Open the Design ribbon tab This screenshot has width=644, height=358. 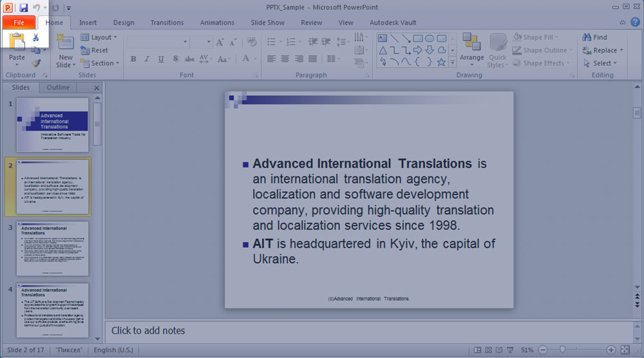tap(124, 23)
